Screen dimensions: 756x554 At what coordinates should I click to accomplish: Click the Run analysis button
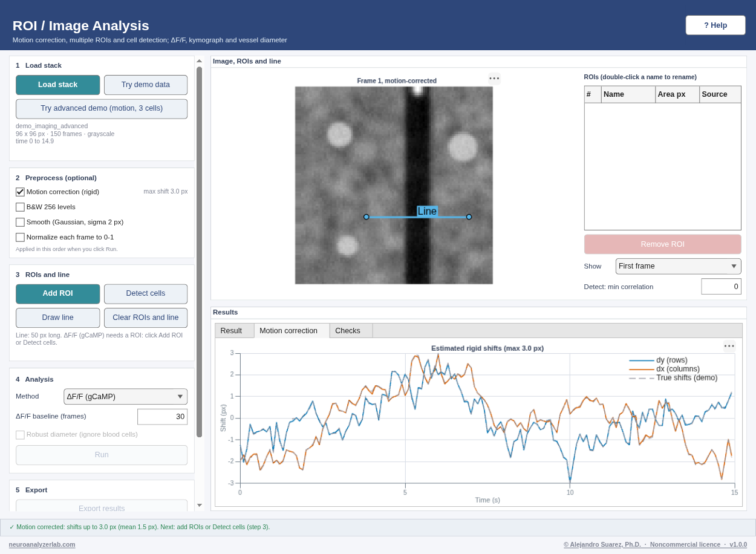pyautogui.click(x=102, y=455)
